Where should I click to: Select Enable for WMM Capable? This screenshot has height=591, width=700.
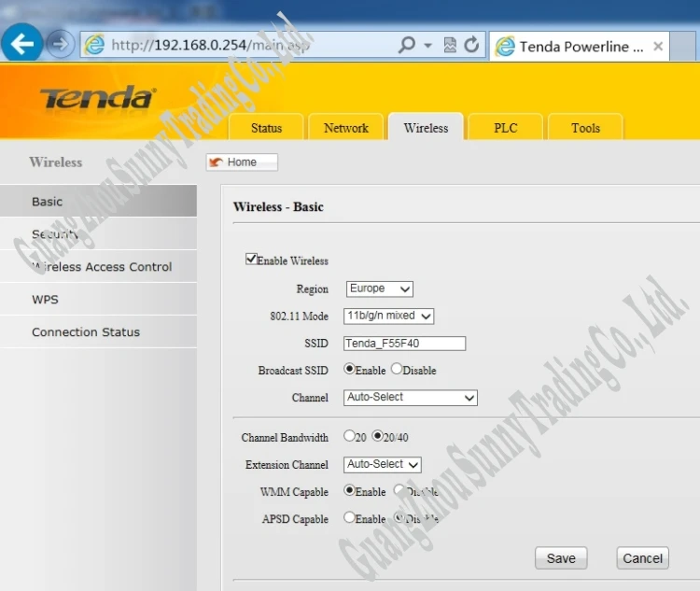pos(349,490)
